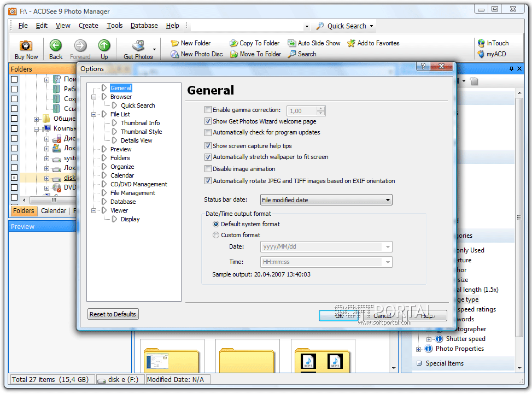Click Cancel in the Options dialog
Image resolution: width=532 pixels, height=394 pixels.
coord(382,316)
